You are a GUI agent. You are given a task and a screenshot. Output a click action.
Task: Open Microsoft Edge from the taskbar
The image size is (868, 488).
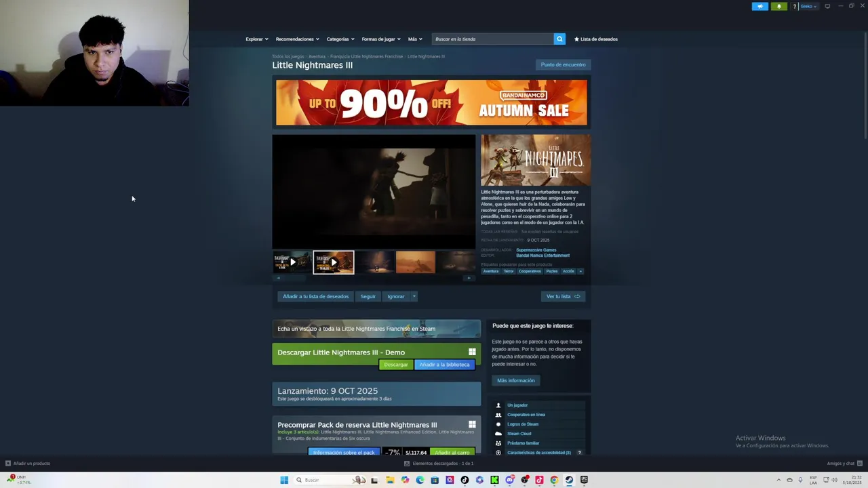(x=420, y=480)
